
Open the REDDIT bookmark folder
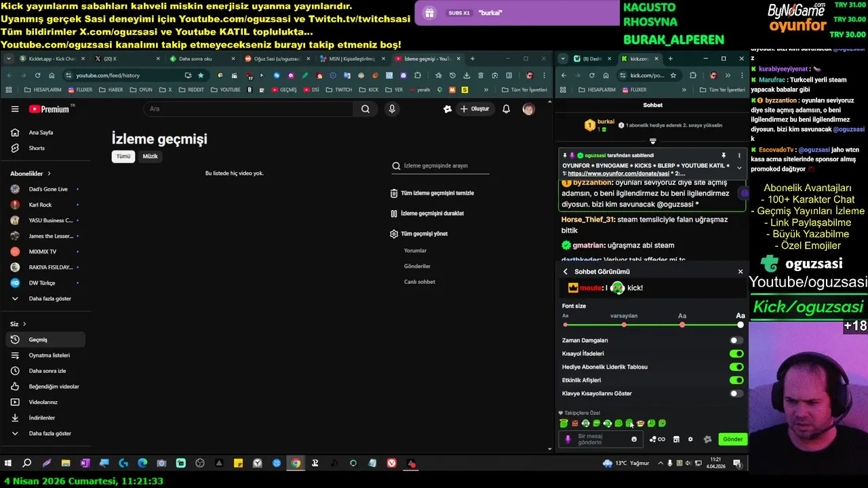[x=191, y=89]
